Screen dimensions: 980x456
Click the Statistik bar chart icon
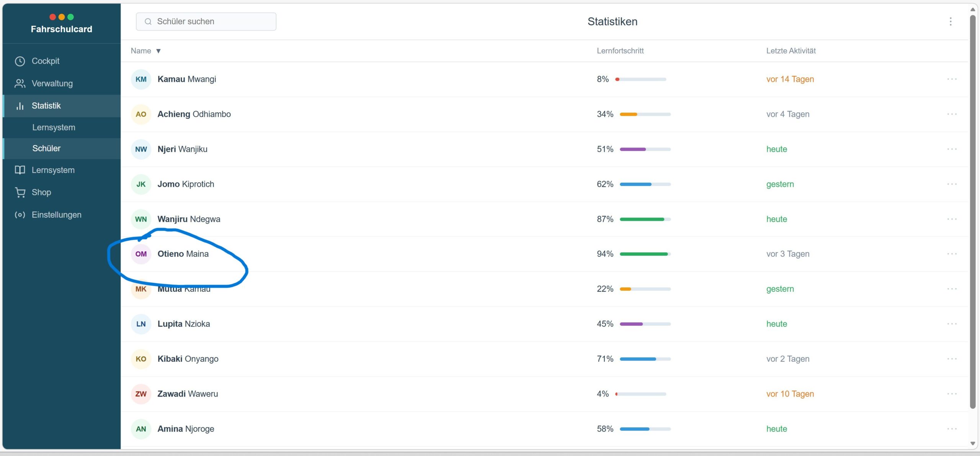(20, 106)
